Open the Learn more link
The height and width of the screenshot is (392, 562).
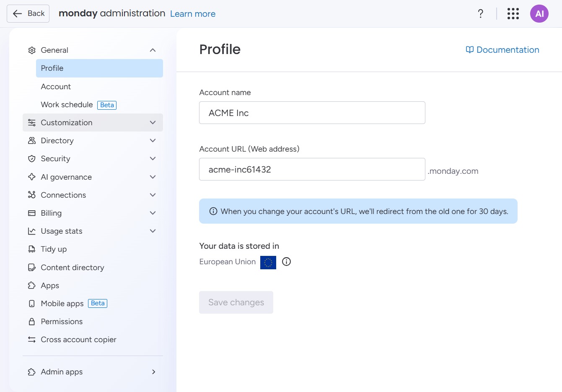(193, 14)
